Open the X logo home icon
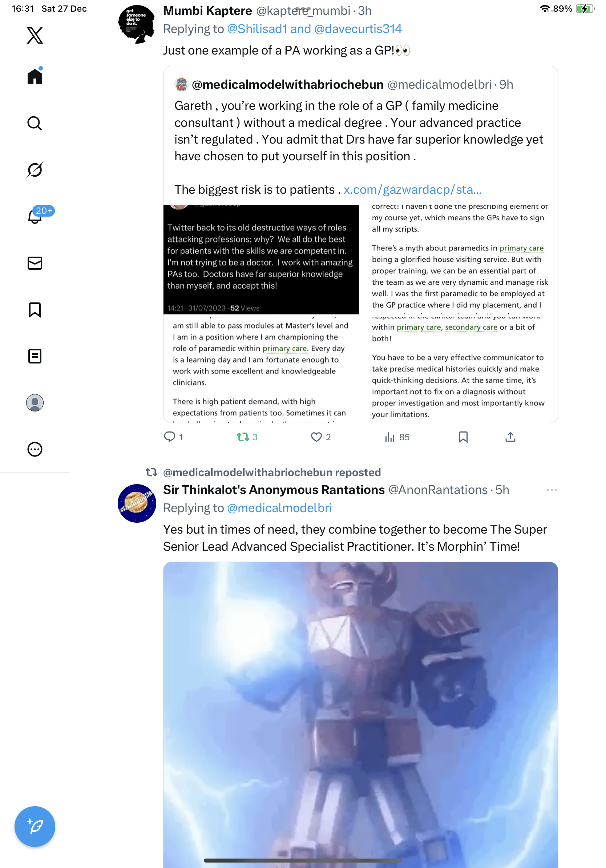The width and height of the screenshot is (606, 868). [x=35, y=36]
